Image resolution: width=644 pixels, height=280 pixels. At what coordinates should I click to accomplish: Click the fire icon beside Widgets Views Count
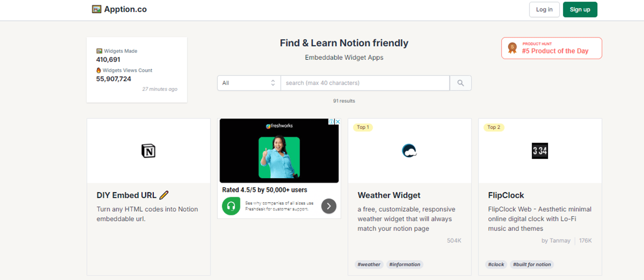(x=98, y=70)
